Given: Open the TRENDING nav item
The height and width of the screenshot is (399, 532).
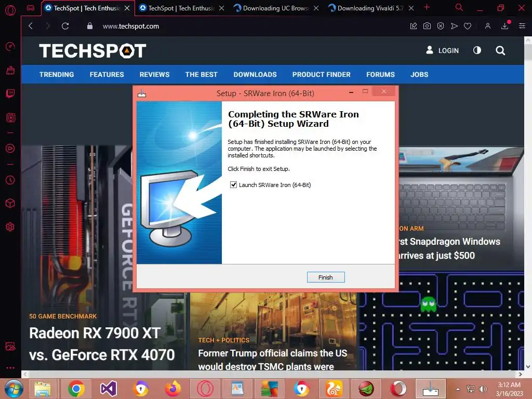Looking at the screenshot, I should point(57,74).
